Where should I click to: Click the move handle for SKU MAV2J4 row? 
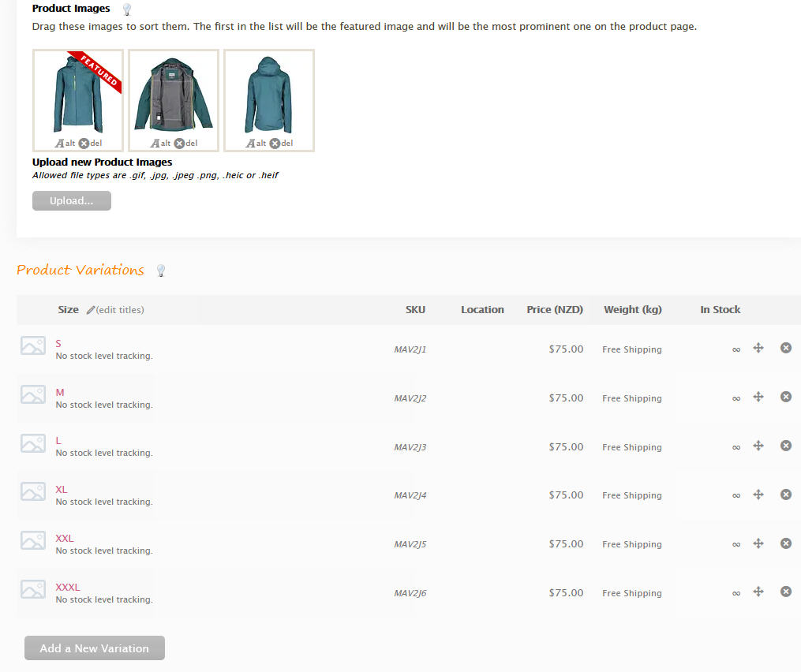[758, 495]
